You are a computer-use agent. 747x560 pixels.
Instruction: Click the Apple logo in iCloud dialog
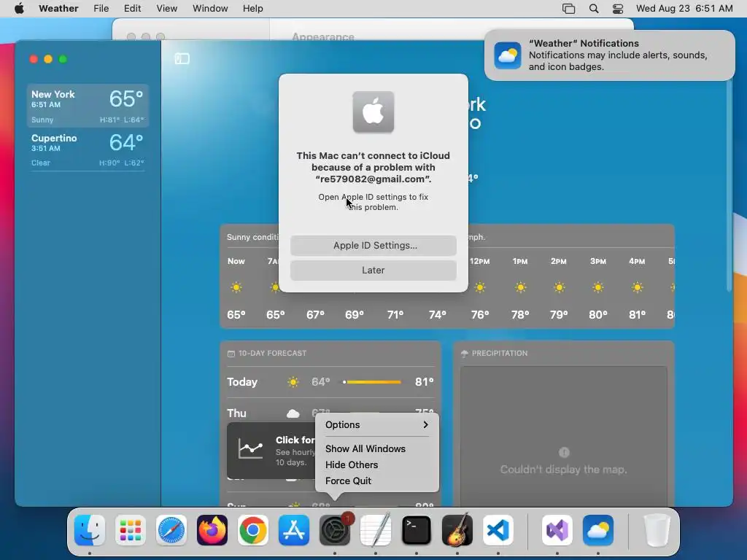pos(373,112)
